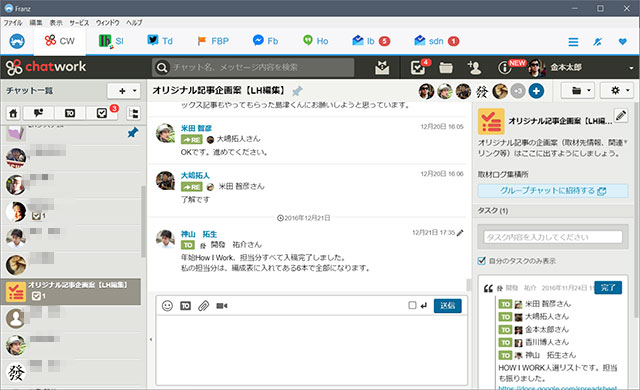The height and width of the screenshot is (390, 640).
Task: Toggle send-on-Enter checkbox
Action: click(412, 305)
